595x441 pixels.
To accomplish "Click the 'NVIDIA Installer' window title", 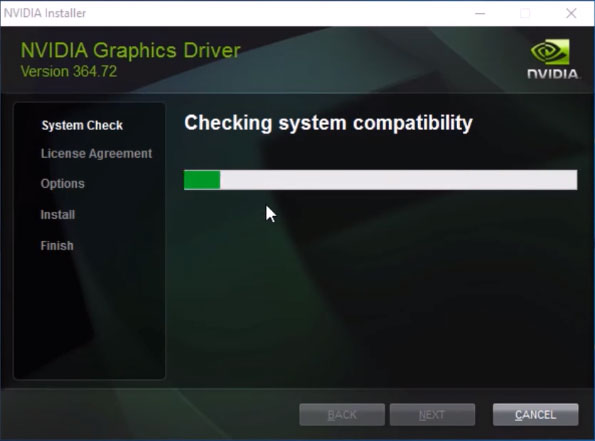I will coord(45,13).
